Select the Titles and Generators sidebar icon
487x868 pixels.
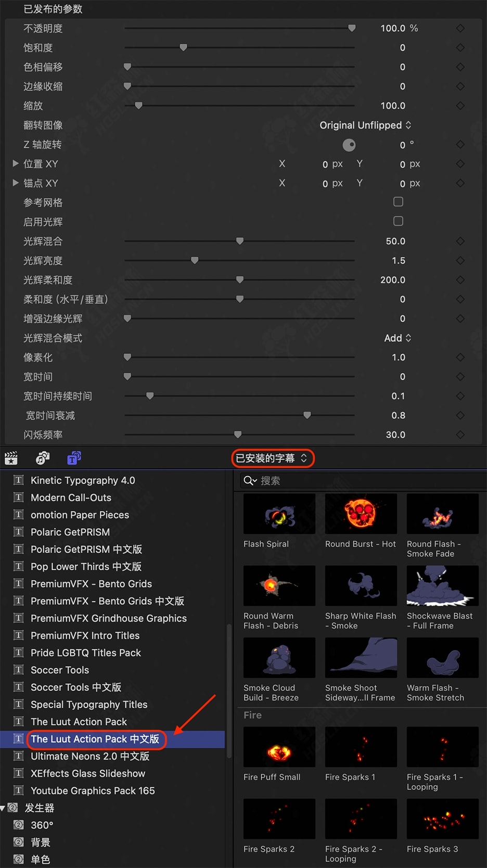coord(74,458)
